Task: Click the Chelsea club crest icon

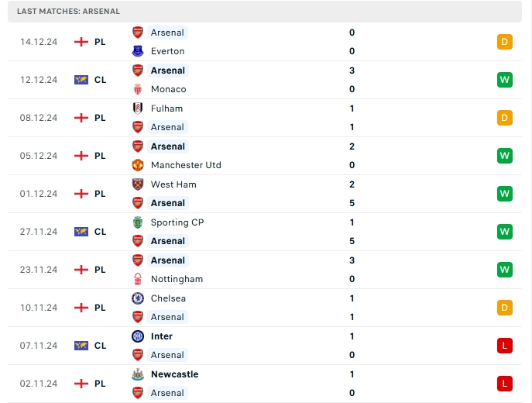Action: coord(138,298)
